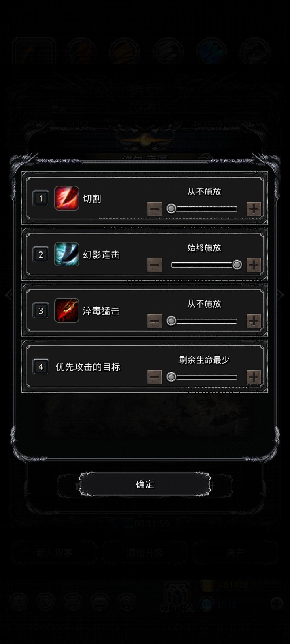Select priority slot number 4
Screen dimensions: 290x644
[x=41, y=367]
